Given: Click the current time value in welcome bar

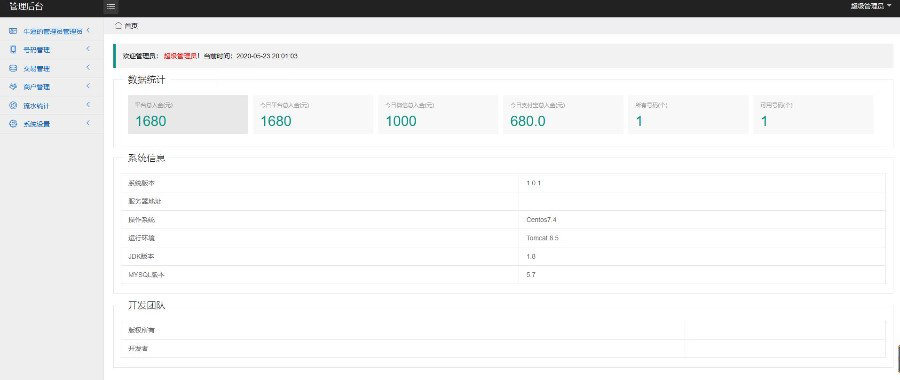Looking at the screenshot, I should click(x=266, y=56).
